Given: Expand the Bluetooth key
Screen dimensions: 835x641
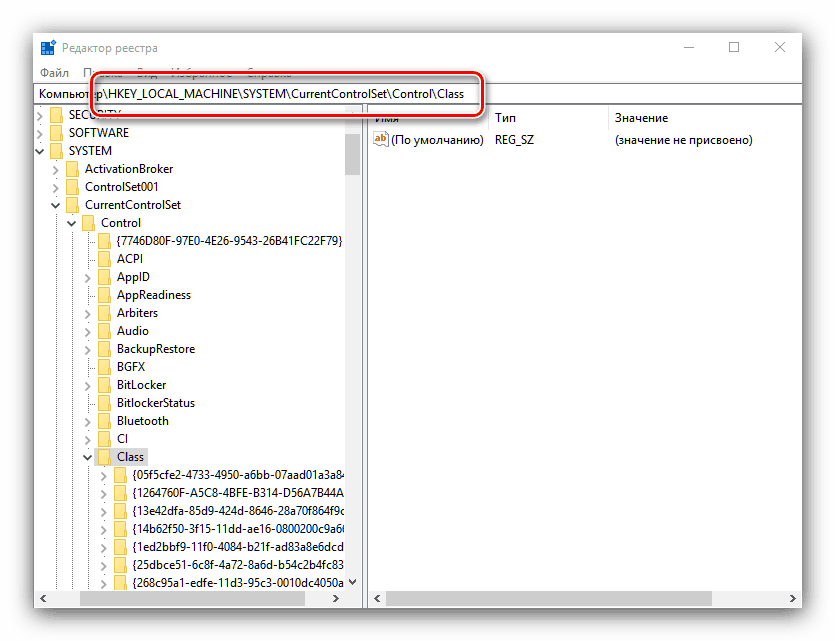Looking at the screenshot, I should (x=88, y=422).
